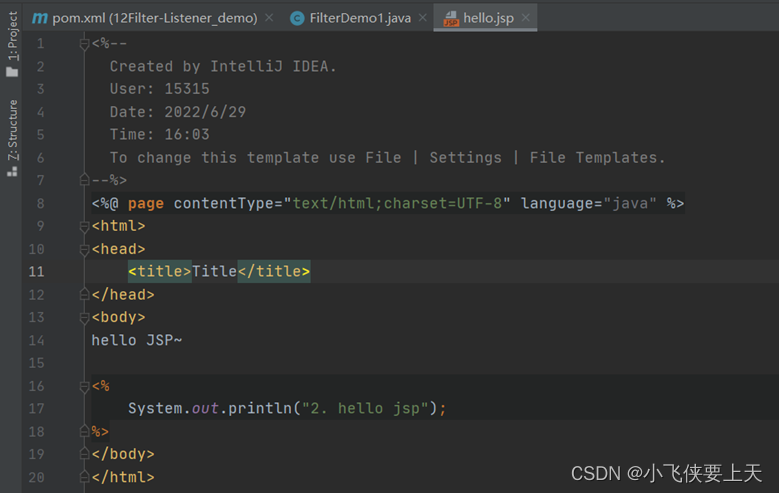Click the language "java" attribute value

coord(629,203)
